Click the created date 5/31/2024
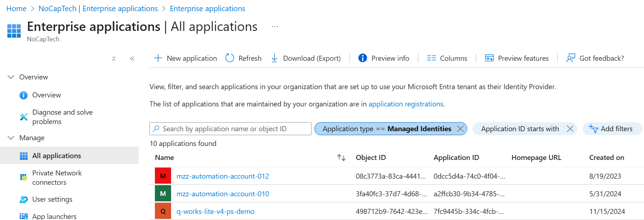The height and width of the screenshot is (220, 644). (x=605, y=194)
